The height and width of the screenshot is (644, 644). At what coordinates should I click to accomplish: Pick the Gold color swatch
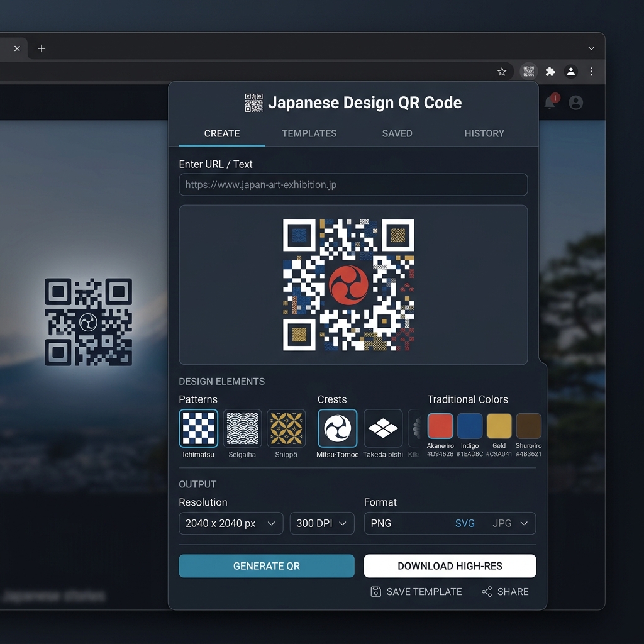[x=499, y=426]
